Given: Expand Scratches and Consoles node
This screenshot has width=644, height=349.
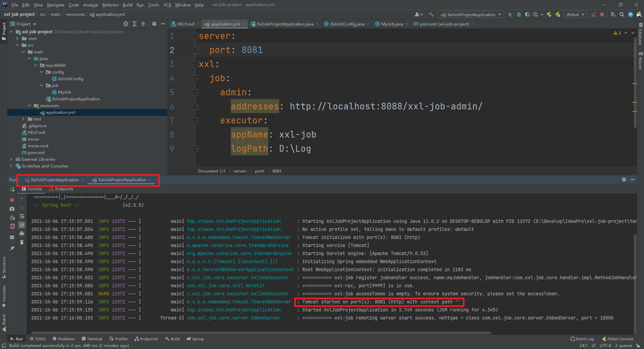Looking at the screenshot, I should pos(11,166).
